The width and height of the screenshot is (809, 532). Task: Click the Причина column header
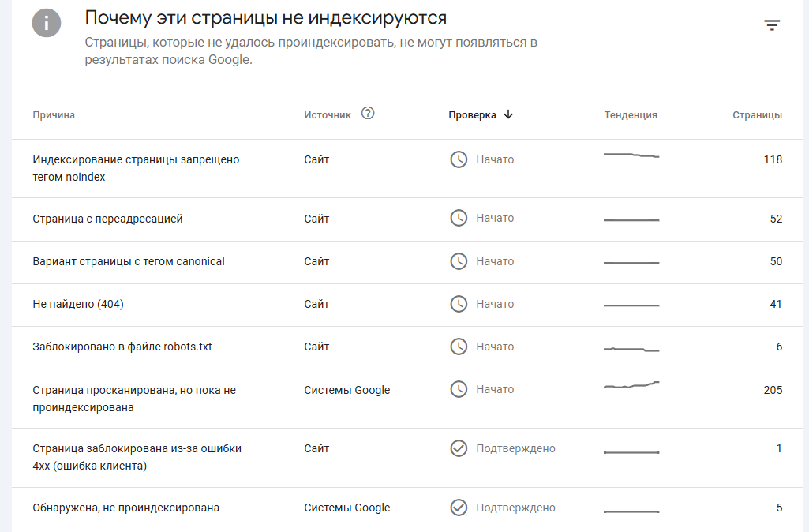[54, 115]
